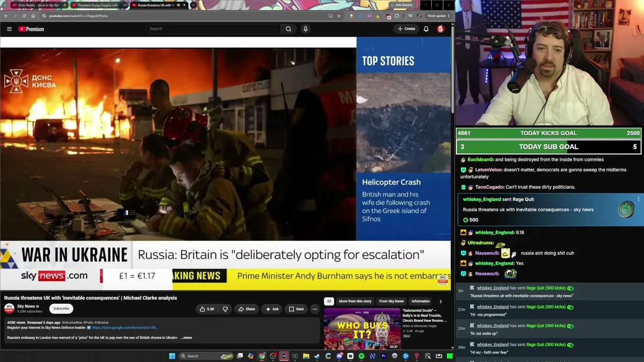Image resolution: width=644 pixels, height=362 pixels.
Task: Select the More from this story chip
Action: 355,301
